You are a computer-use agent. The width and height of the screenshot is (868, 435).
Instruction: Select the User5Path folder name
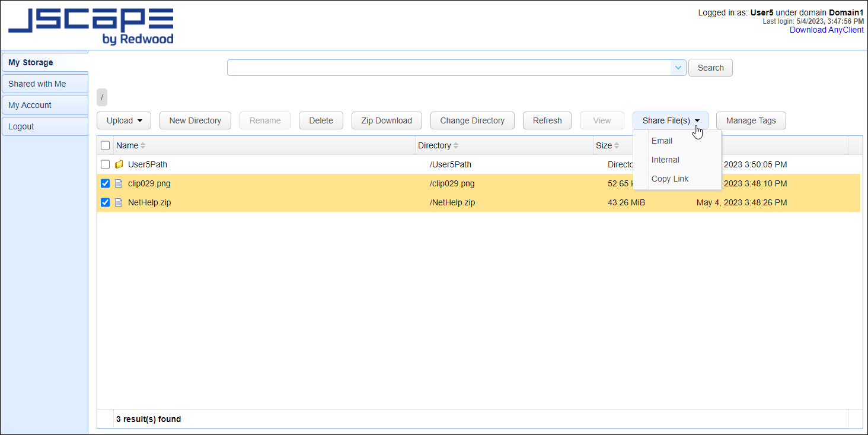[148, 164]
